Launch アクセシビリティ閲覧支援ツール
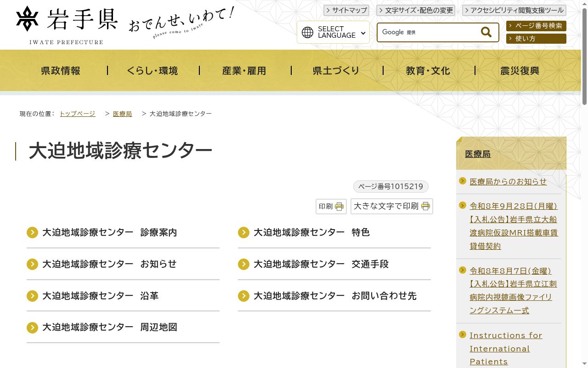 point(514,10)
